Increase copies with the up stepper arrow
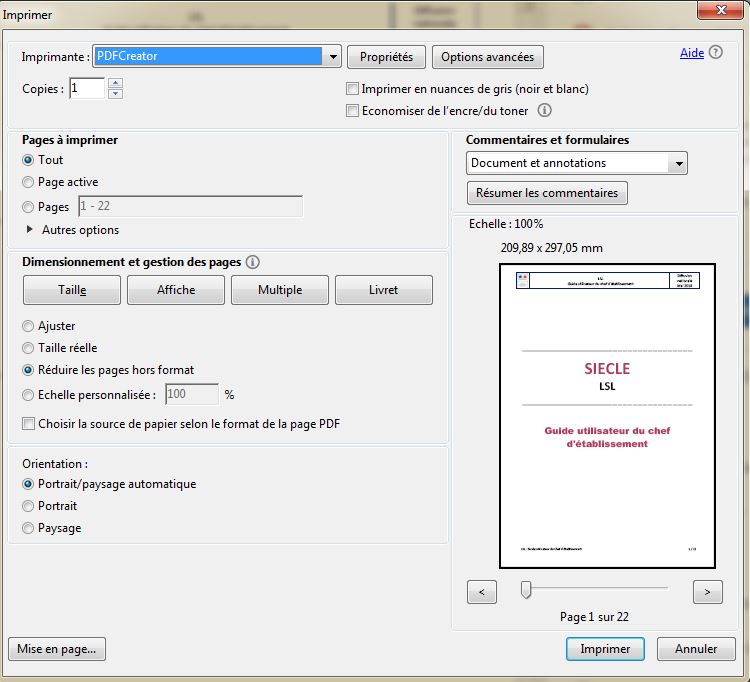Viewport: 750px width, 682px height. point(115,83)
